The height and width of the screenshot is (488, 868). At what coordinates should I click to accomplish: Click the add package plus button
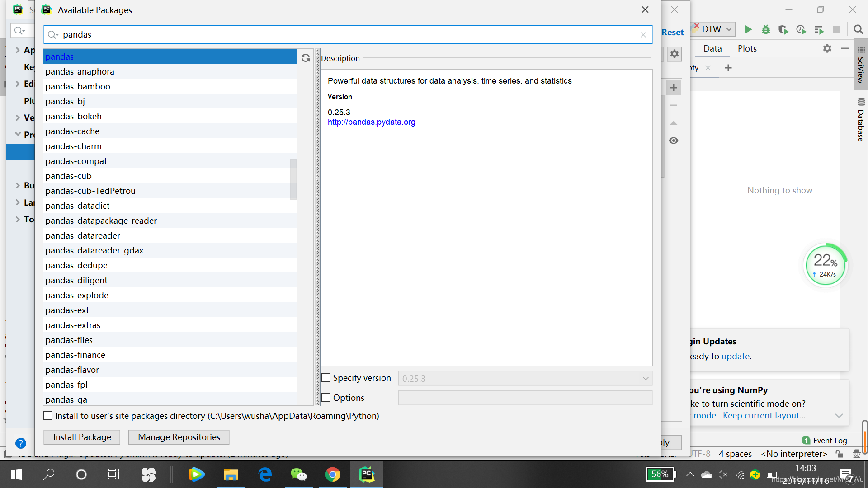[674, 88]
